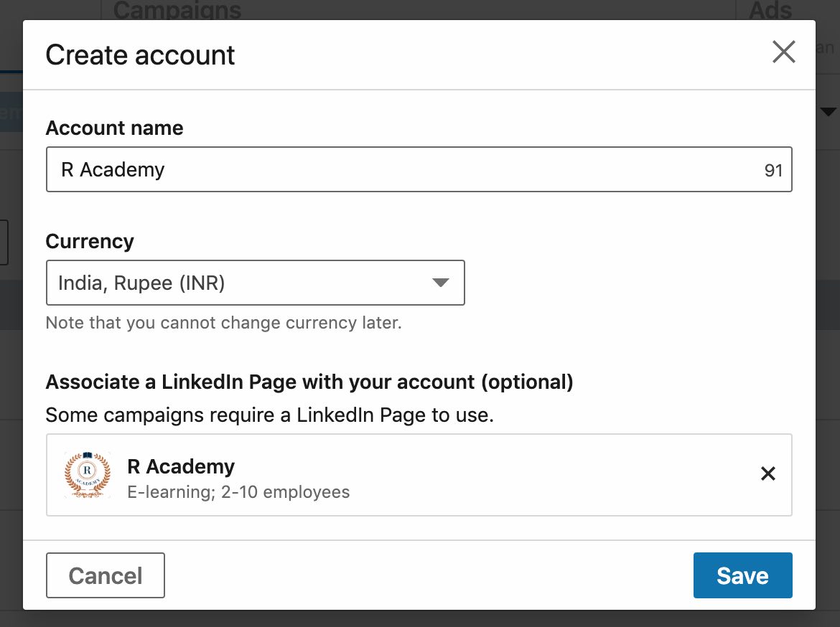Click the Account name label

(114, 128)
